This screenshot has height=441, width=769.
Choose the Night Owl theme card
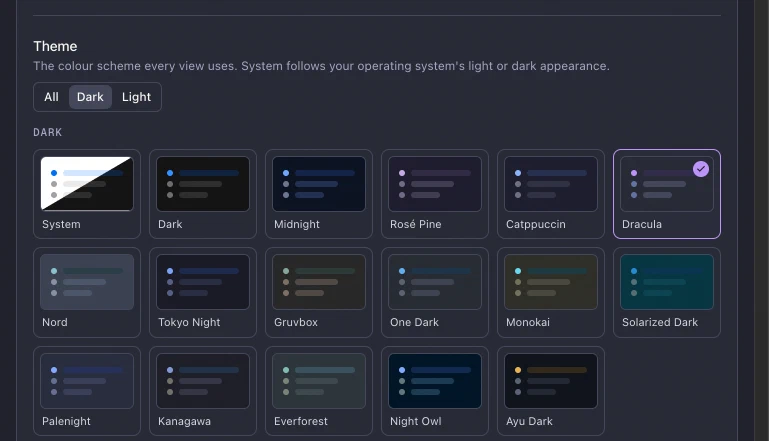435,391
